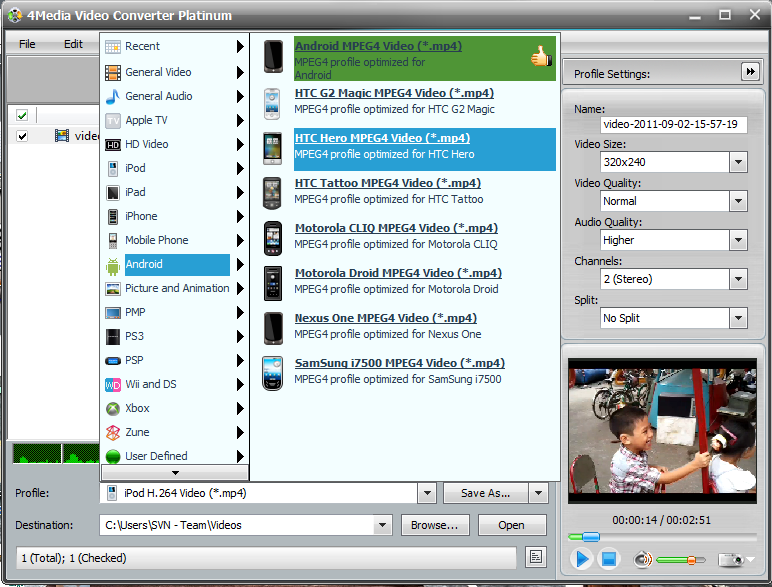
Task: Click the iPad icon
Action: click(113, 193)
